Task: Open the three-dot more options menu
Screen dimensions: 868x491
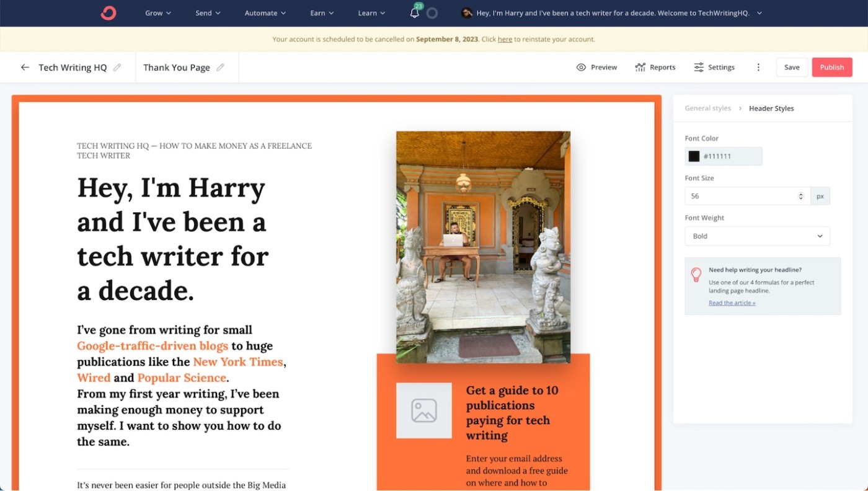Action: pyautogui.click(x=758, y=67)
